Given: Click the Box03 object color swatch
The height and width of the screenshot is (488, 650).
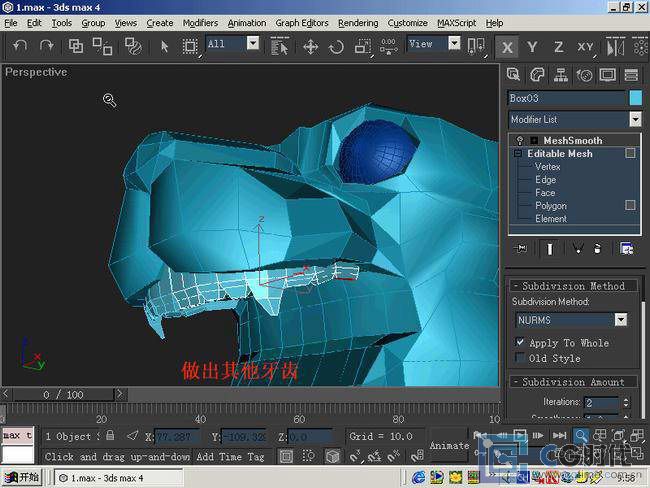Looking at the screenshot, I should tap(635, 98).
